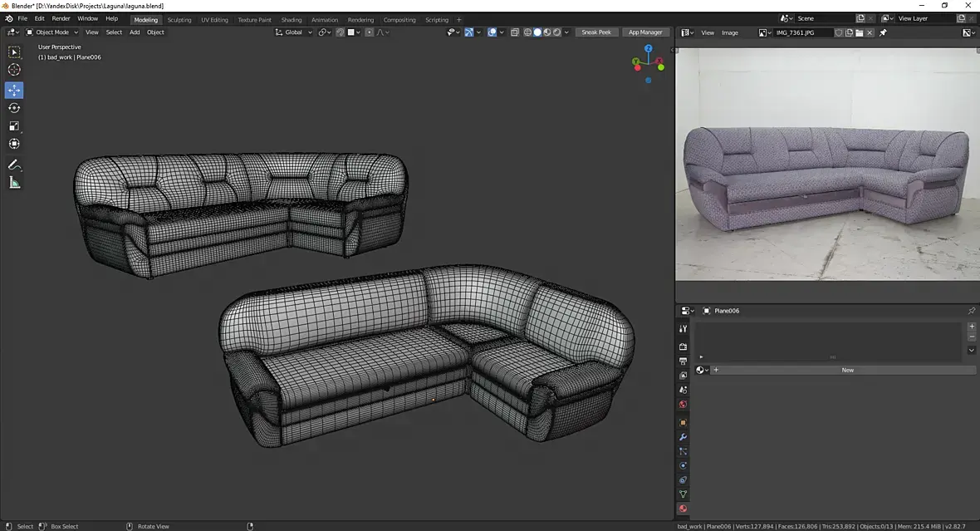Select the Cursor tool in the toolbar

pyautogui.click(x=14, y=70)
